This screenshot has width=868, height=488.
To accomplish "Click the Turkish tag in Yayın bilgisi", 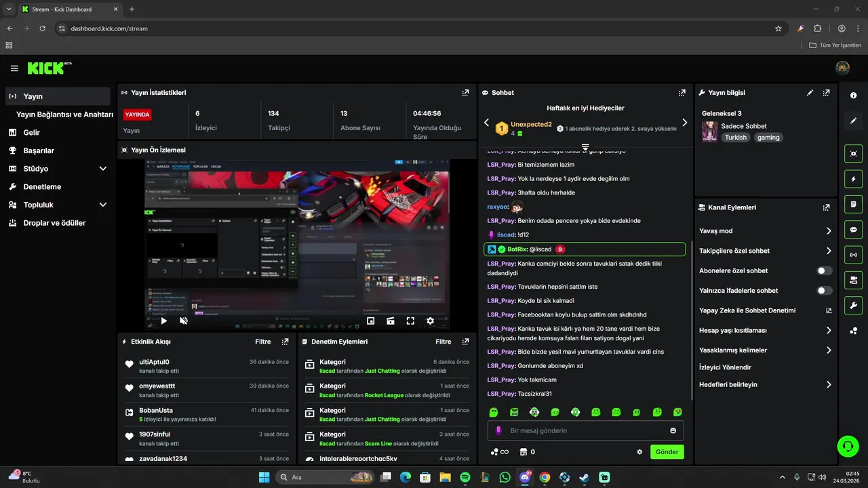I will click(735, 138).
